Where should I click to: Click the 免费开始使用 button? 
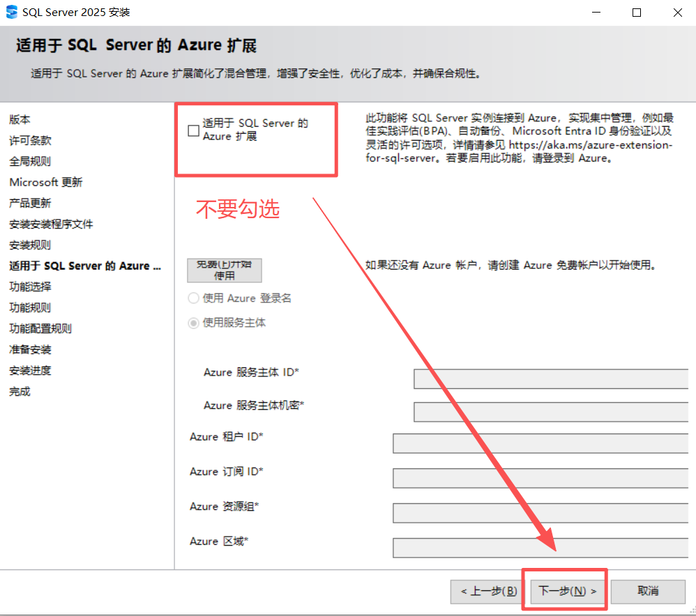click(224, 270)
